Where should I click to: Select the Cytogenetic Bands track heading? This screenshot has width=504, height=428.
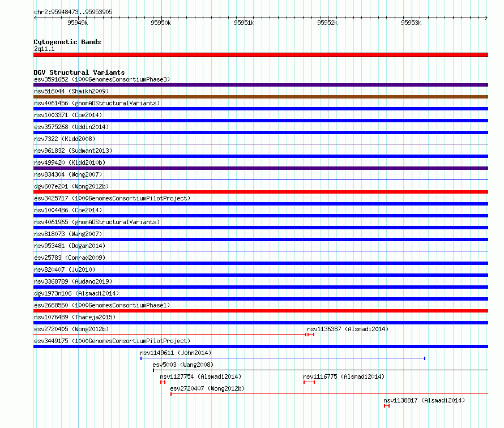(67, 42)
